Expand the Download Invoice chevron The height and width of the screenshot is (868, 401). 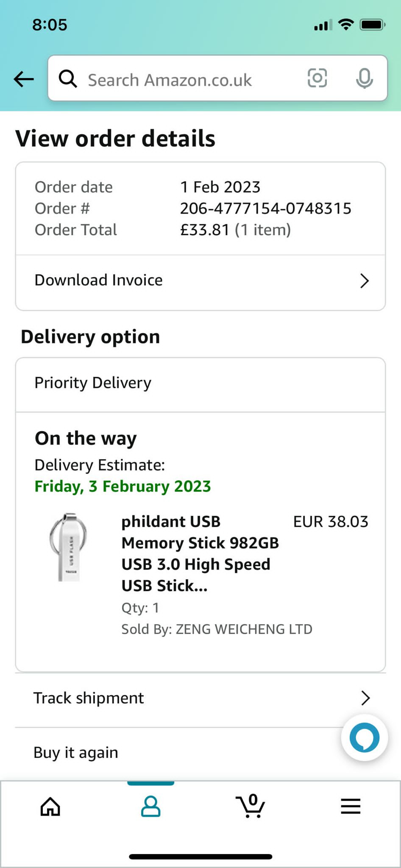tap(365, 281)
